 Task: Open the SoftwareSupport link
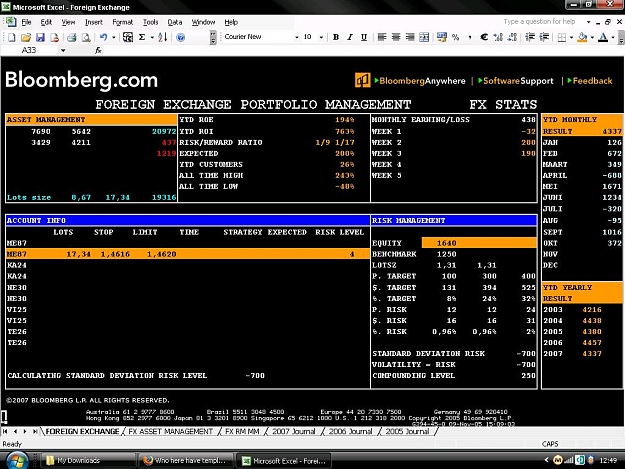516,81
